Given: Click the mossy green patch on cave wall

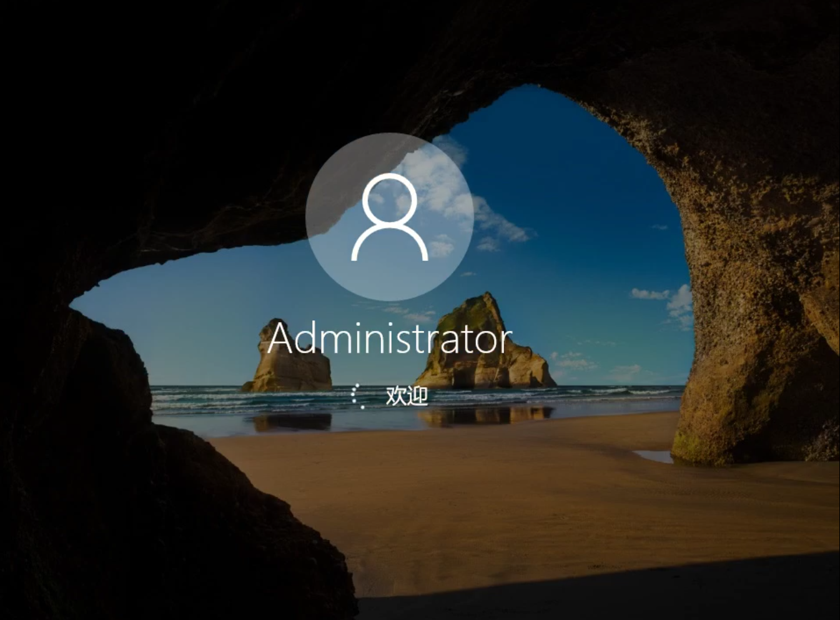Looking at the screenshot, I should [690, 445].
